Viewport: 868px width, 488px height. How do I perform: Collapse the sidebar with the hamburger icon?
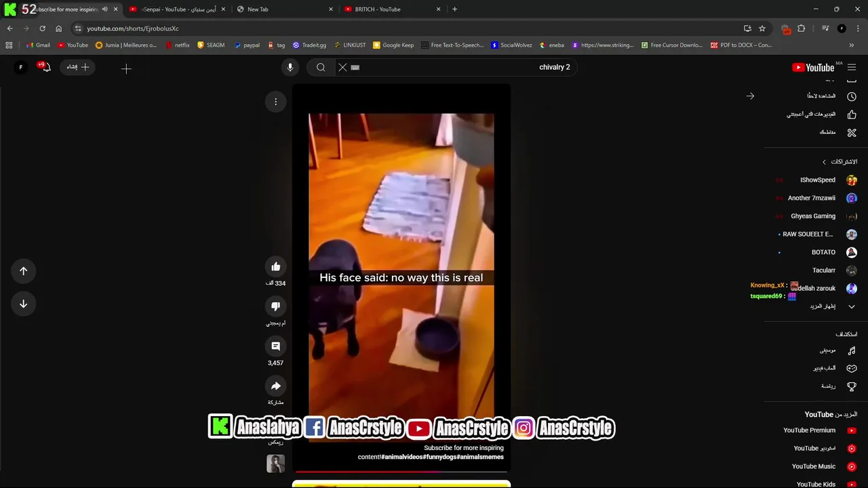852,67
